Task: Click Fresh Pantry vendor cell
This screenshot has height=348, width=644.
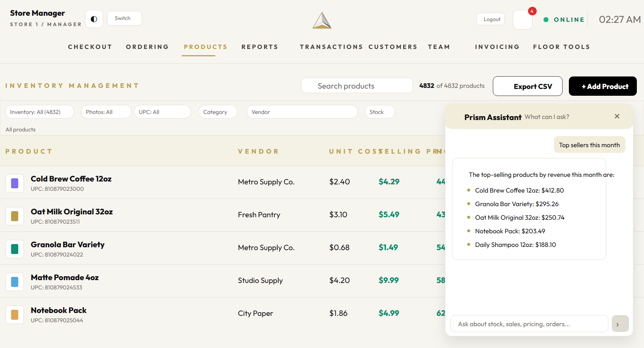Action: point(259,215)
